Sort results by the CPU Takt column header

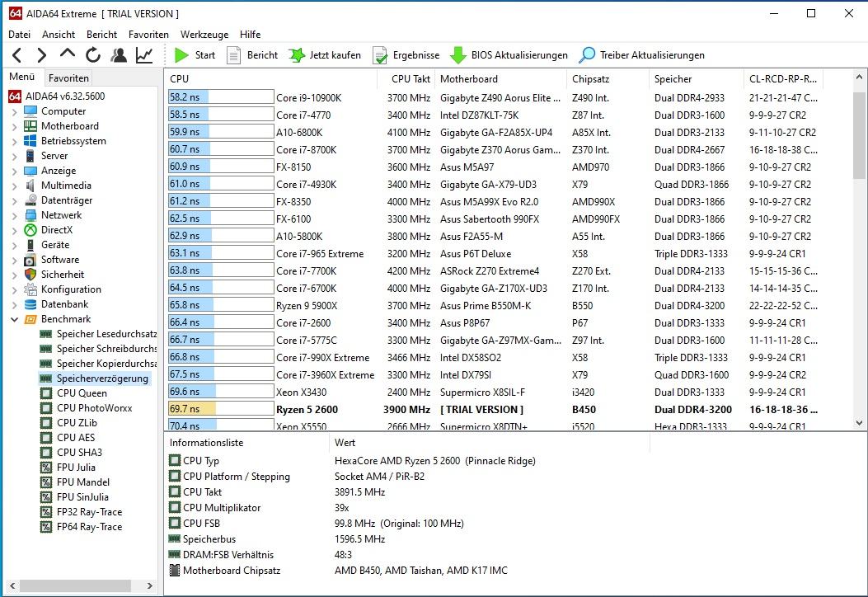[406, 79]
